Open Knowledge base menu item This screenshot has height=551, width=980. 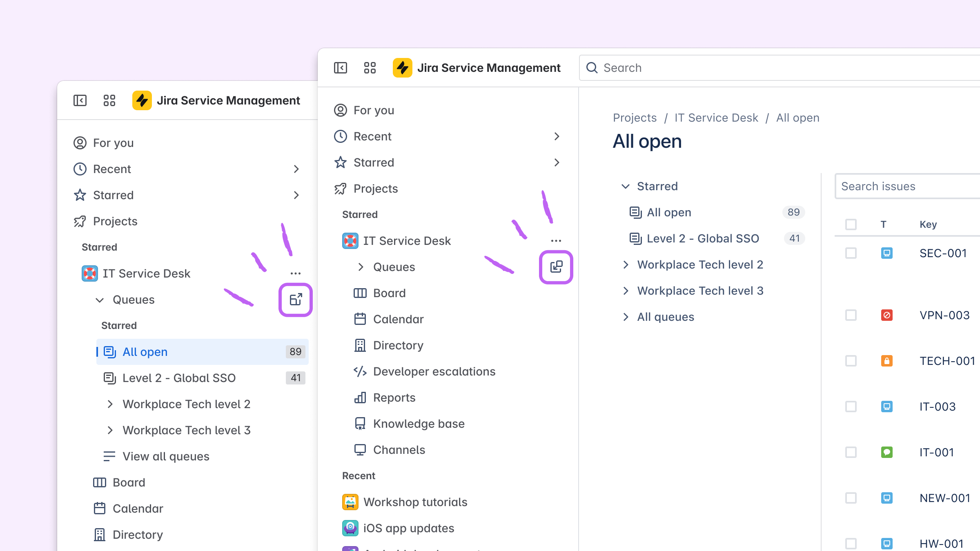tap(419, 424)
